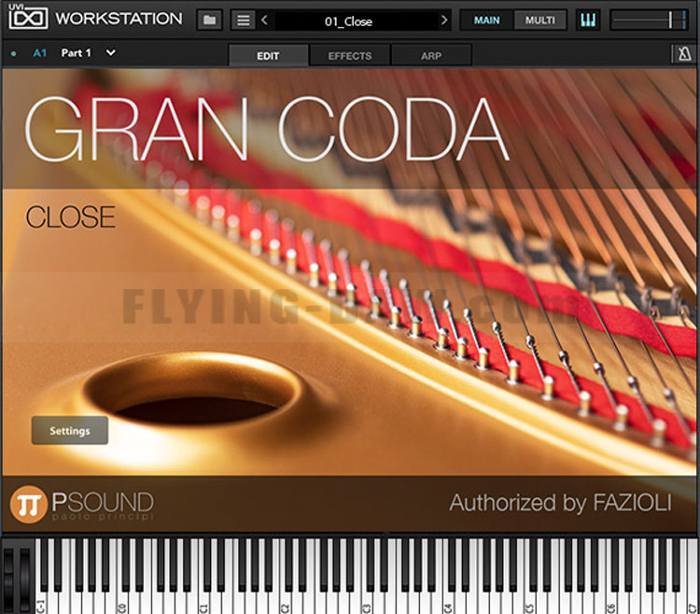
Task: Open the file browser folder icon
Action: (x=210, y=21)
